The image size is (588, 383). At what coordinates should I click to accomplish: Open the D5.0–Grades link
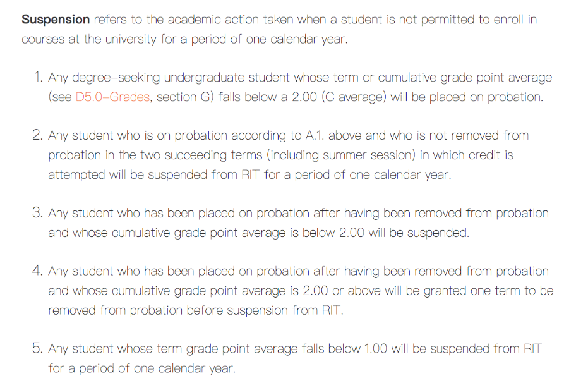(112, 97)
